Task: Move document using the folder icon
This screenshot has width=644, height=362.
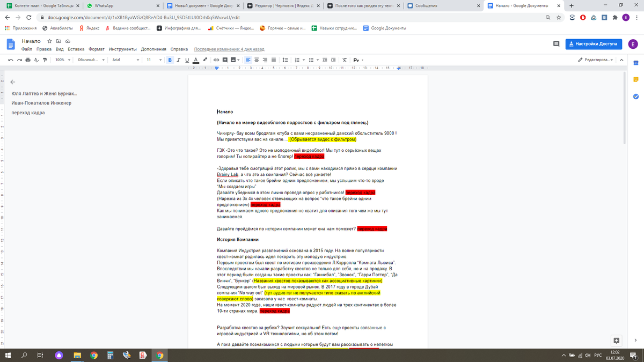Action: [58, 41]
